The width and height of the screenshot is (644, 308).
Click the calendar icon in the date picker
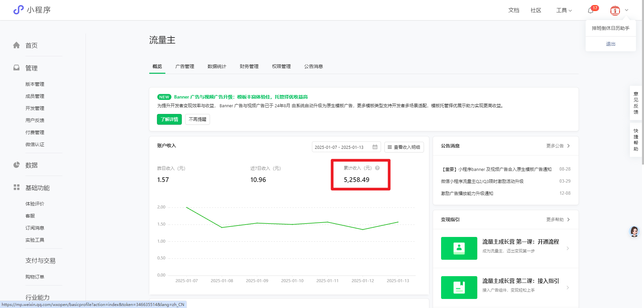(375, 147)
